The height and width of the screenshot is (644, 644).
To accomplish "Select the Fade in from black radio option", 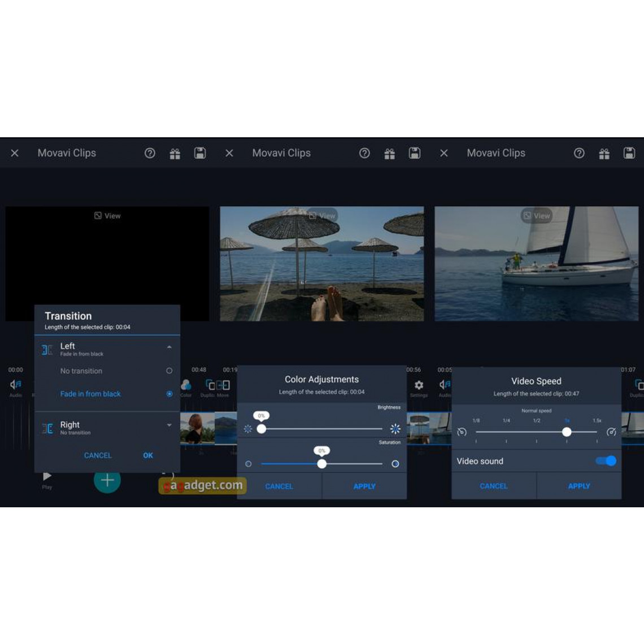I will (x=169, y=394).
